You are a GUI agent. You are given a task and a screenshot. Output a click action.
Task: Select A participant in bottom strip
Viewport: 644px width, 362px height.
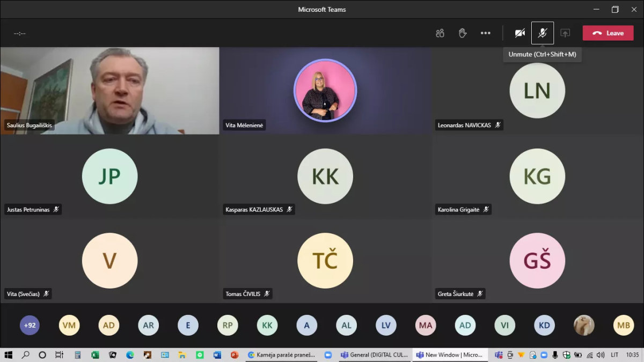pos(307,325)
